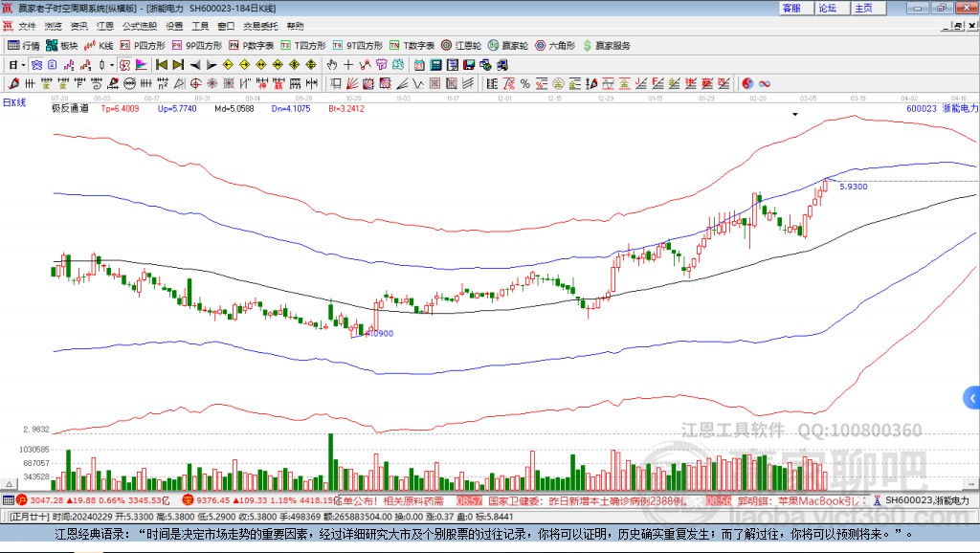Click the 主页 homepage button
This screenshot has width=980, height=553.
[x=863, y=8]
